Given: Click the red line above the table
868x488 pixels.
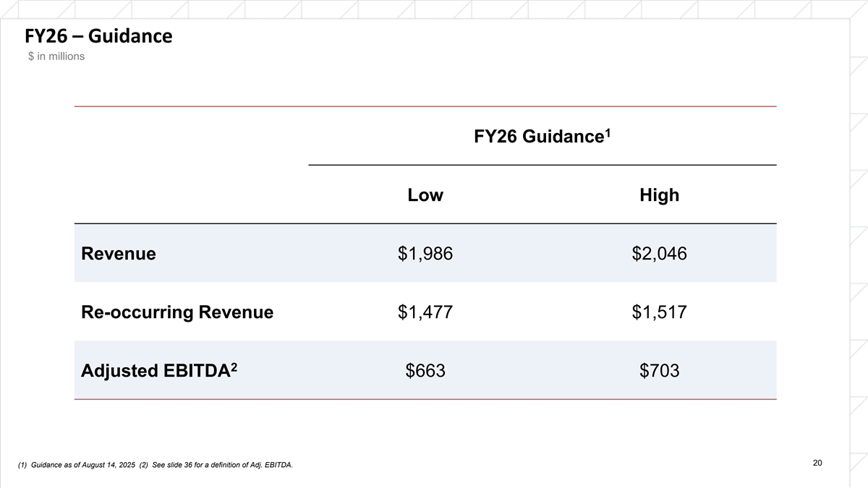Looking at the screenshot, I should (x=425, y=107).
